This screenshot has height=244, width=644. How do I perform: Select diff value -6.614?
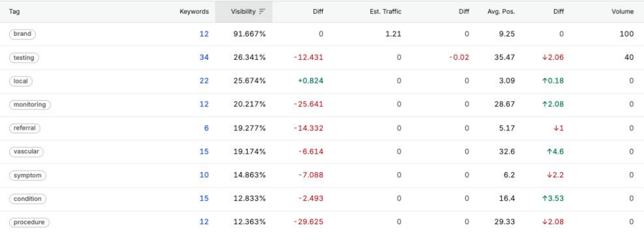[x=311, y=151]
